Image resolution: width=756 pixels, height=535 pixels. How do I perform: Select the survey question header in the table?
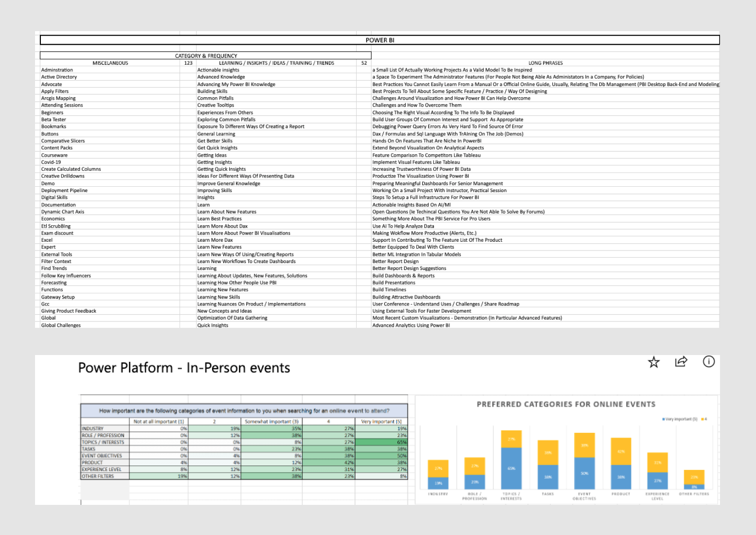(x=244, y=410)
